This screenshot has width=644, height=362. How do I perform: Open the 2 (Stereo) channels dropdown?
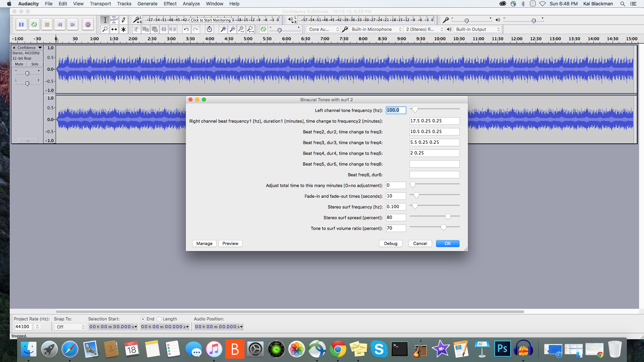(424, 29)
